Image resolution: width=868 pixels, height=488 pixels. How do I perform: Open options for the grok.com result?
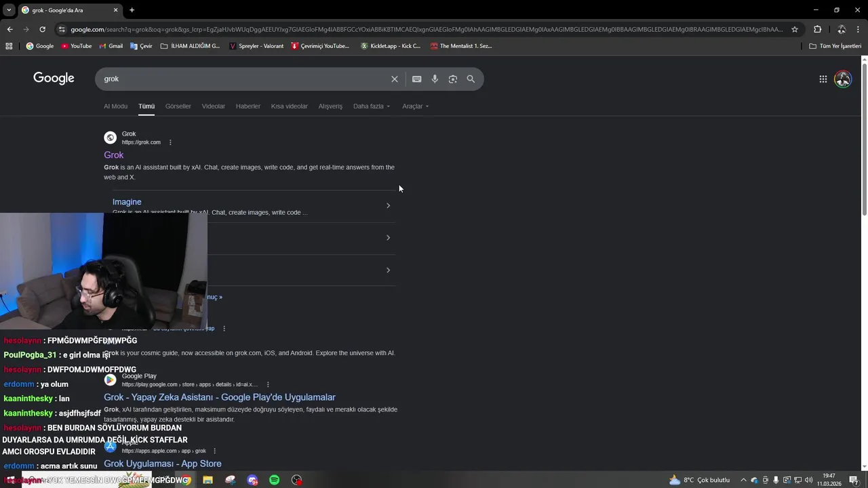tap(170, 142)
